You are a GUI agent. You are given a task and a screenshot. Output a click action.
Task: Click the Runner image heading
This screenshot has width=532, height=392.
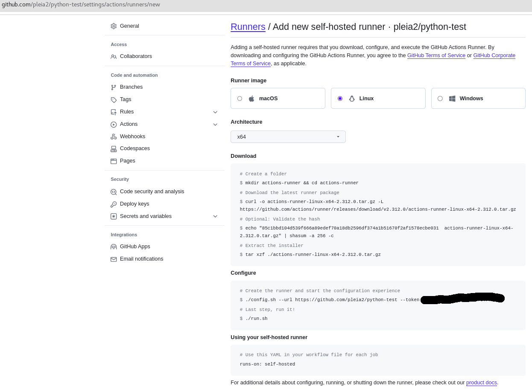pos(248,81)
